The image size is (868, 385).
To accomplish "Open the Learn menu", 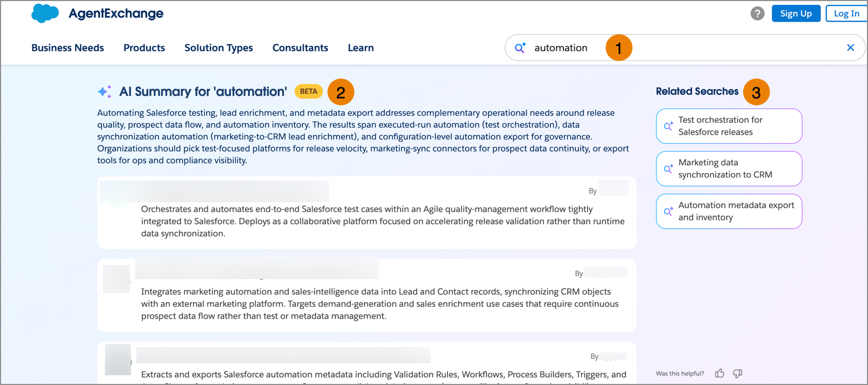I will (x=361, y=48).
